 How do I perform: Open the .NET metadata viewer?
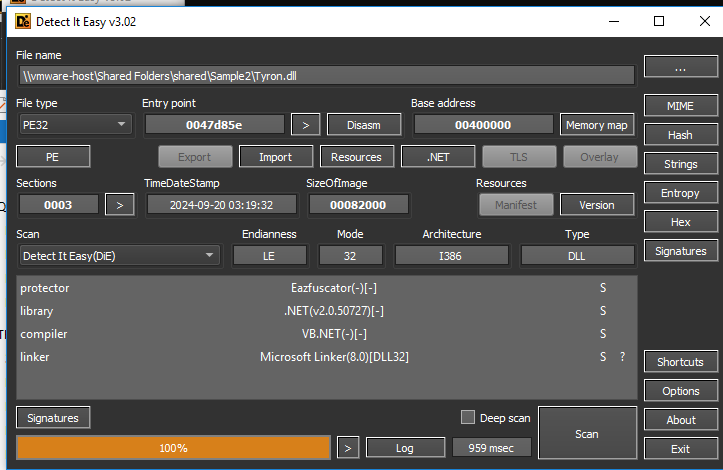pyautogui.click(x=438, y=157)
